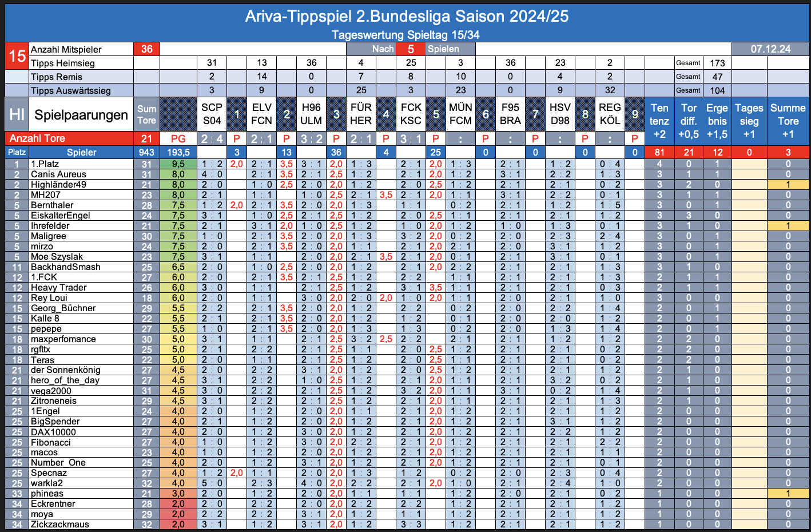Select the Gesamt value '104'
The image size is (811, 532).
click(717, 90)
